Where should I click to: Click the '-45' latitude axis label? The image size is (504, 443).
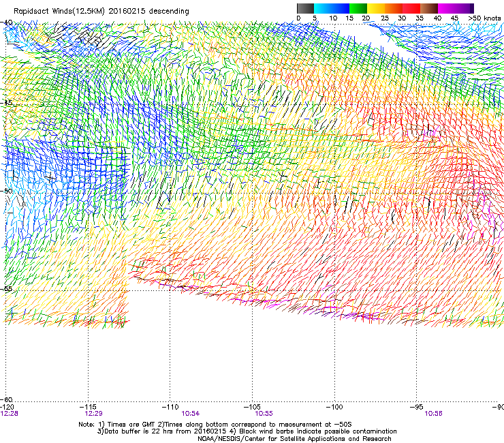click(6, 103)
